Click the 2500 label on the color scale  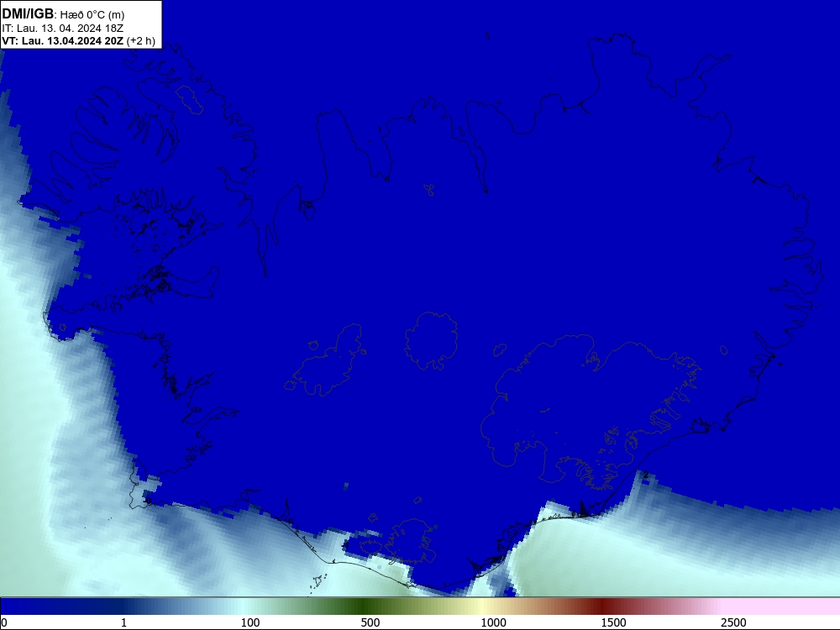[x=733, y=622]
